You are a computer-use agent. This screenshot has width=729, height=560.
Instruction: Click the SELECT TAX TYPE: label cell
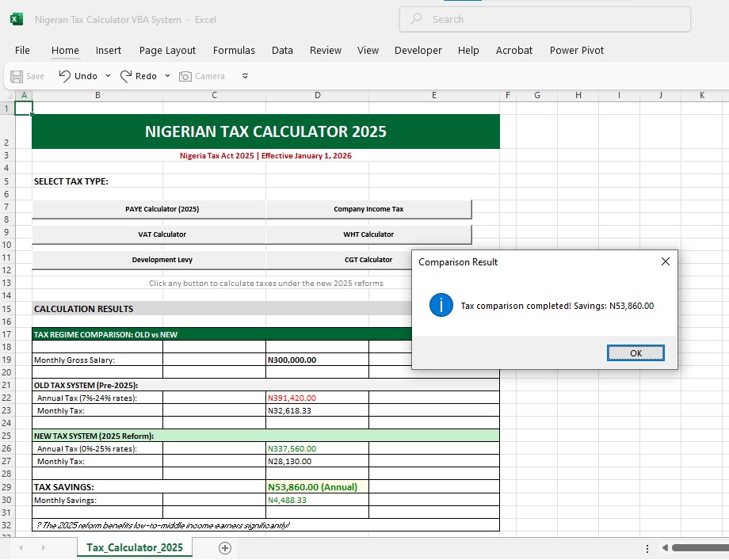[97, 181]
